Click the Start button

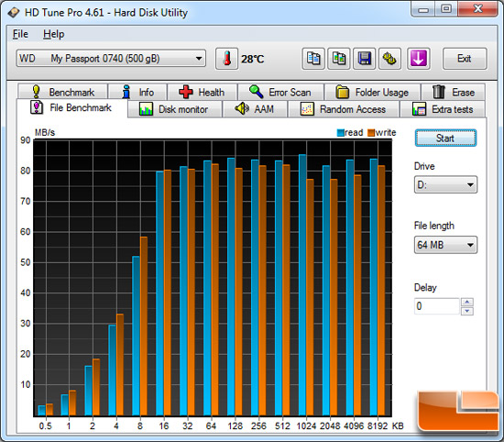(x=445, y=138)
